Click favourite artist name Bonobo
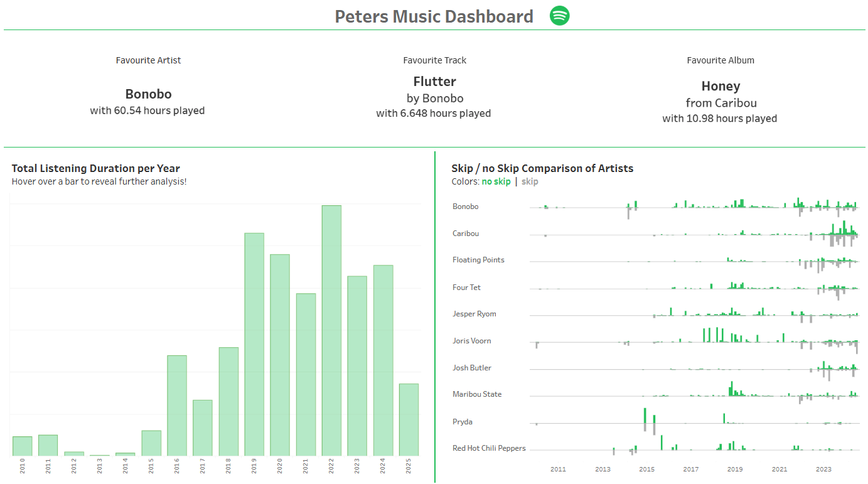The height and width of the screenshot is (484, 868). (148, 94)
